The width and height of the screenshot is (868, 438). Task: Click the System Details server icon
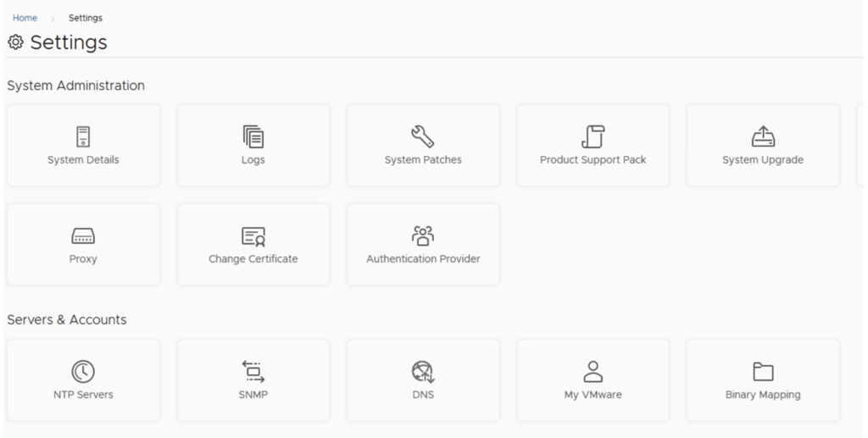point(83,136)
